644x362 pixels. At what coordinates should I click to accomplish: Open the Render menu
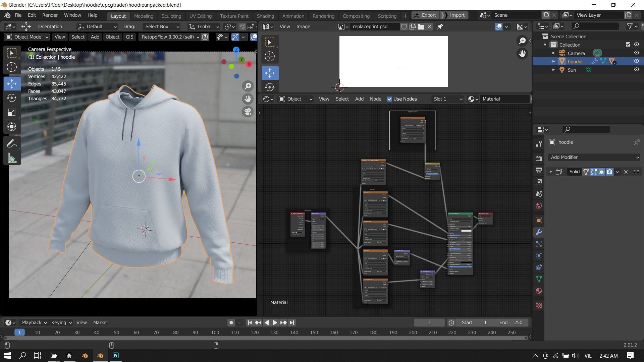pyautogui.click(x=50, y=15)
